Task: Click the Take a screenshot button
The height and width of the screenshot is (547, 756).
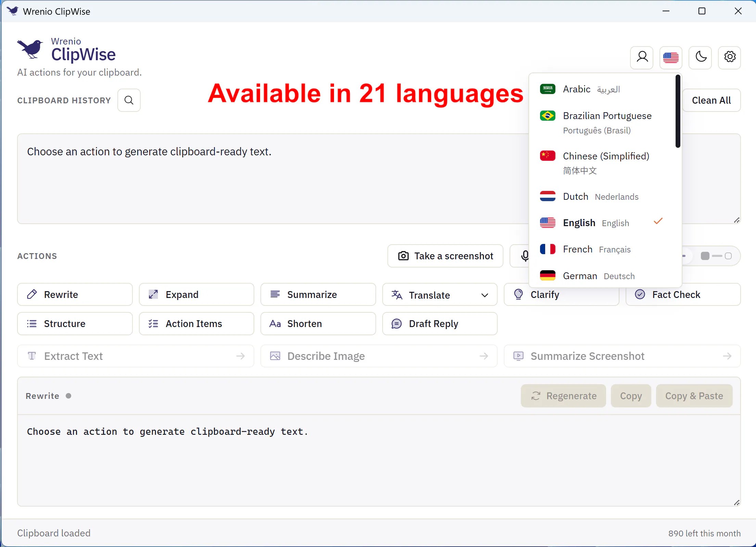Action: [445, 256]
